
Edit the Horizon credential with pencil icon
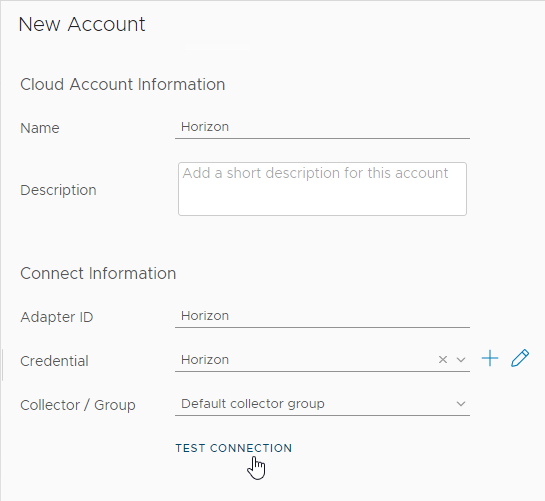(x=520, y=358)
